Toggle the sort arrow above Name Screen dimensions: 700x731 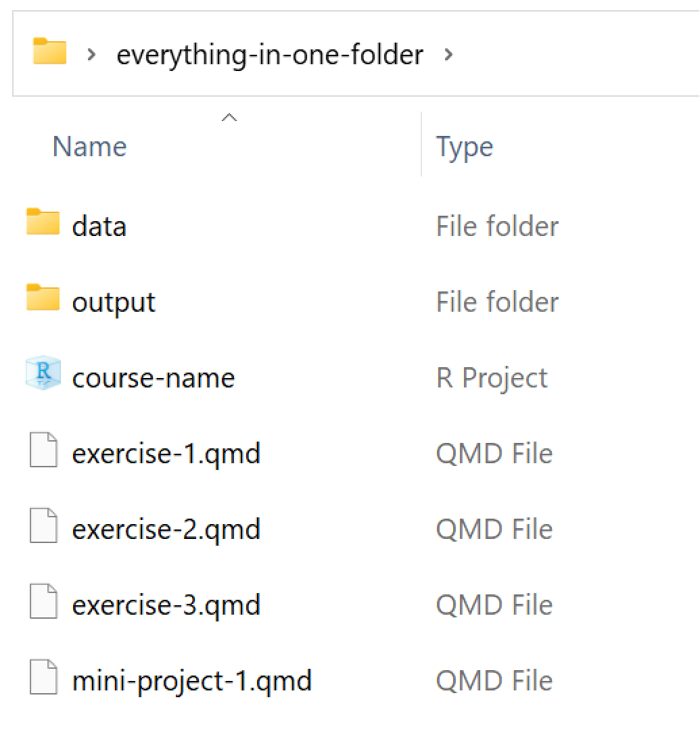click(229, 118)
